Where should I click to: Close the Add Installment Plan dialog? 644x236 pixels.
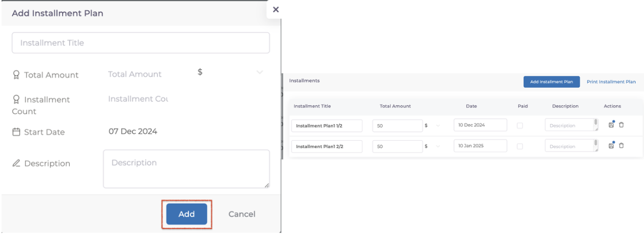click(275, 9)
